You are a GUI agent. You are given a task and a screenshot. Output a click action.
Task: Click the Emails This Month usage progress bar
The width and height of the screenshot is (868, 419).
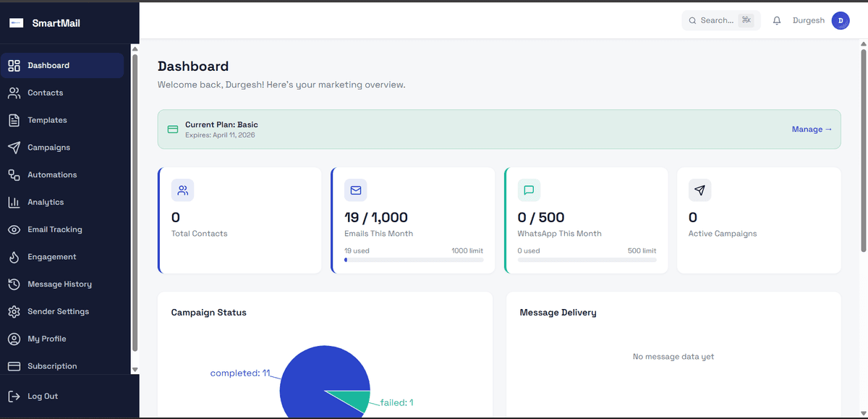coord(414,260)
